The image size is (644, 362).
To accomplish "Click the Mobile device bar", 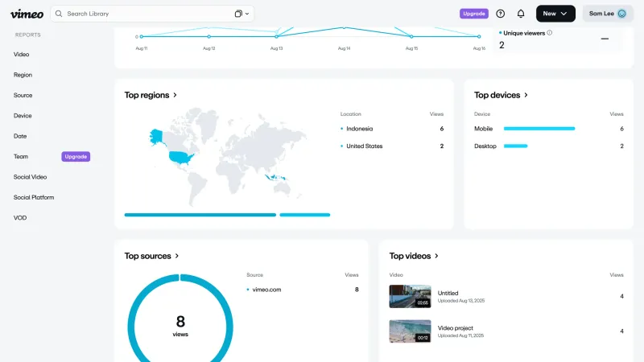I will click(x=539, y=129).
